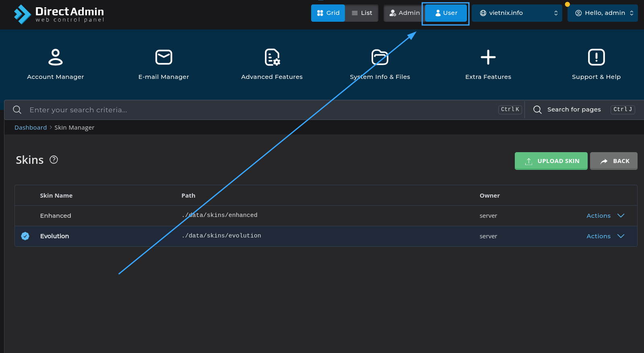This screenshot has height=353, width=644.
Task: Select the Evolution skin name
Action: pos(55,236)
